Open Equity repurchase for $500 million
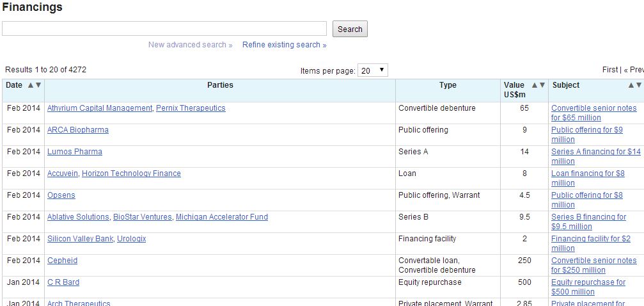The image size is (644, 306). (x=588, y=287)
